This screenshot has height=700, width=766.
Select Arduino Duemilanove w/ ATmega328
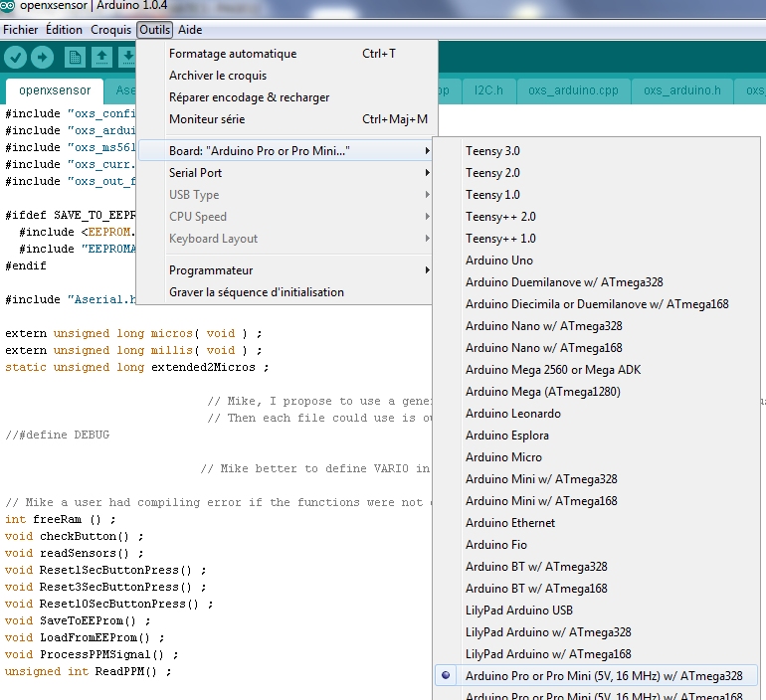pyautogui.click(x=596, y=282)
